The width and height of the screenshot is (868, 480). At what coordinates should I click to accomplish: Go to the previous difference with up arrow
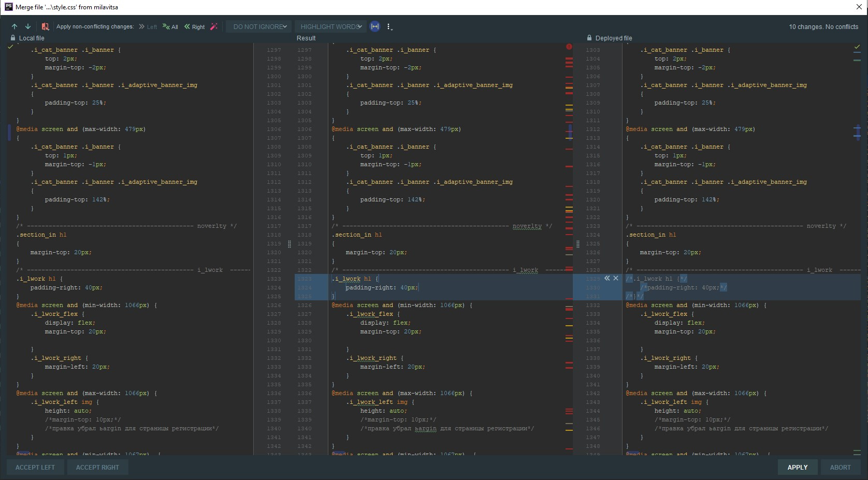point(15,26)
